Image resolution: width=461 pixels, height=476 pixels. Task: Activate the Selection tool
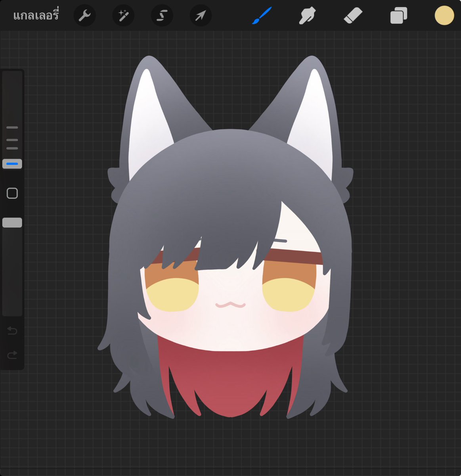(x=162, y=16)
